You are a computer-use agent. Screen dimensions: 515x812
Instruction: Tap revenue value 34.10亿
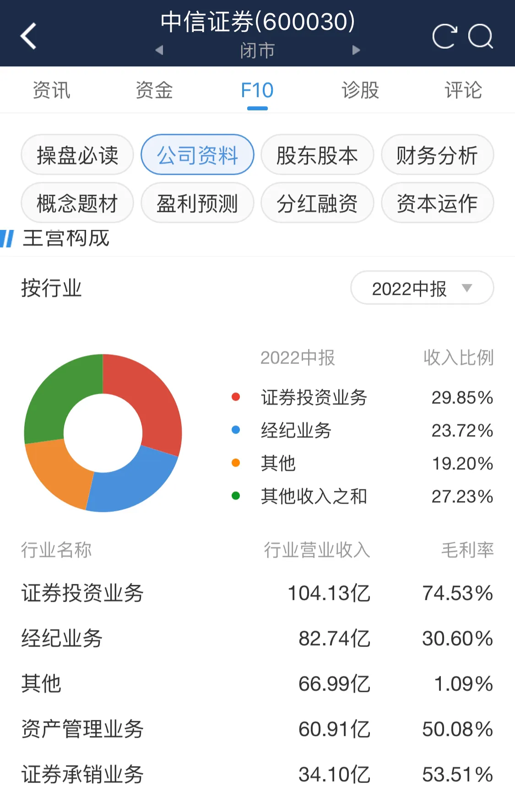tap(334, 774)
